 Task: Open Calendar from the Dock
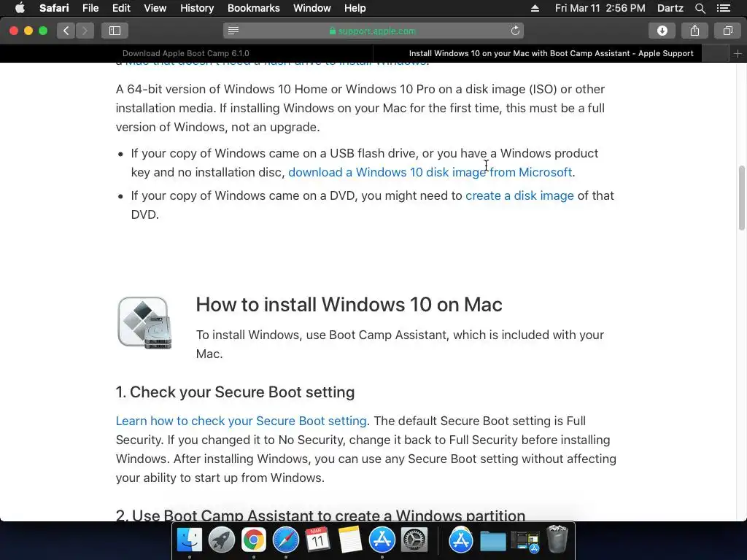click(318, 540)
